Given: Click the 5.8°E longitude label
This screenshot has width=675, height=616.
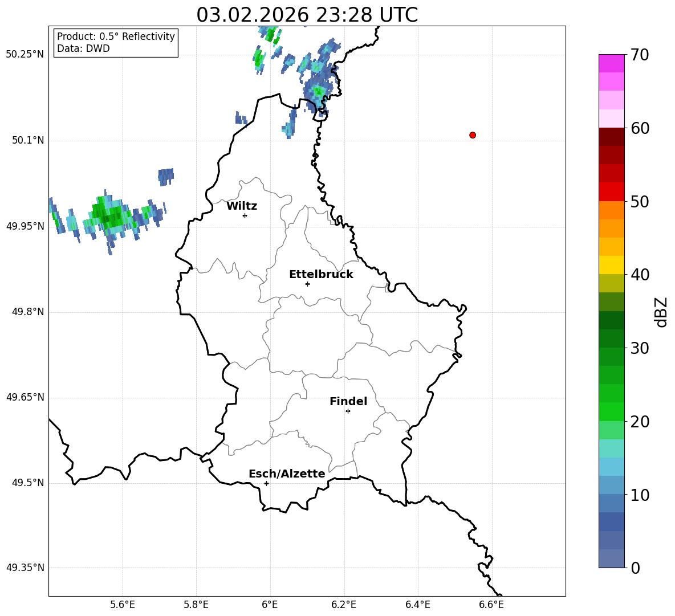Looking at the screenshot, I should point(196,605).
